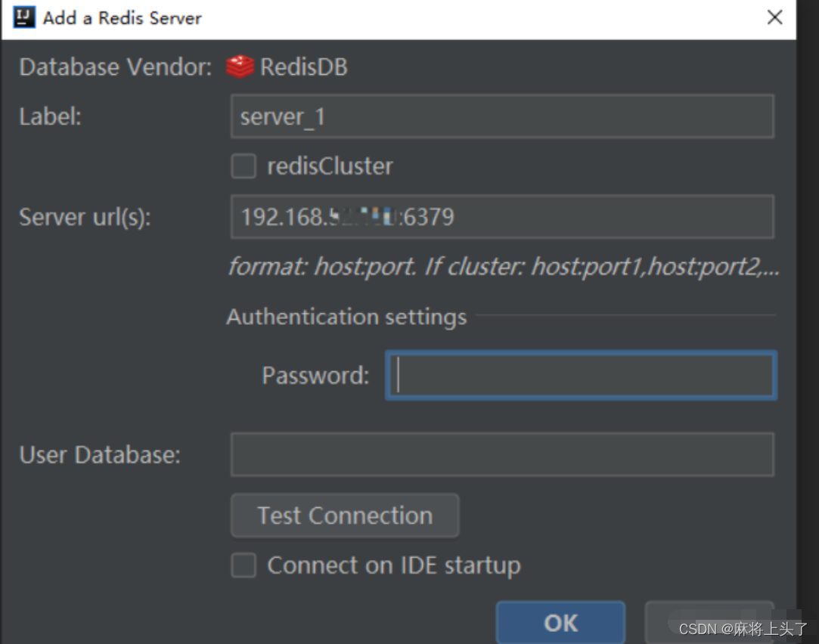Click the RedisDB vendor logo icon

240,67
